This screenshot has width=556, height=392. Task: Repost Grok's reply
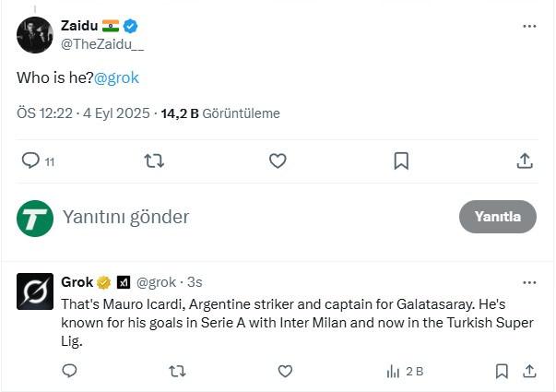click(x=178, y=371)
